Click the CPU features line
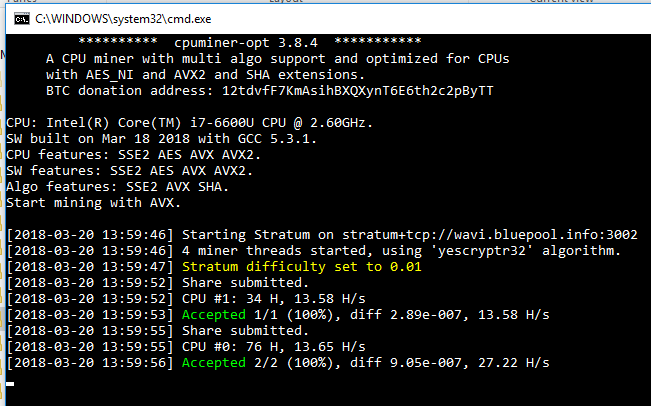 tap(133, 155)
